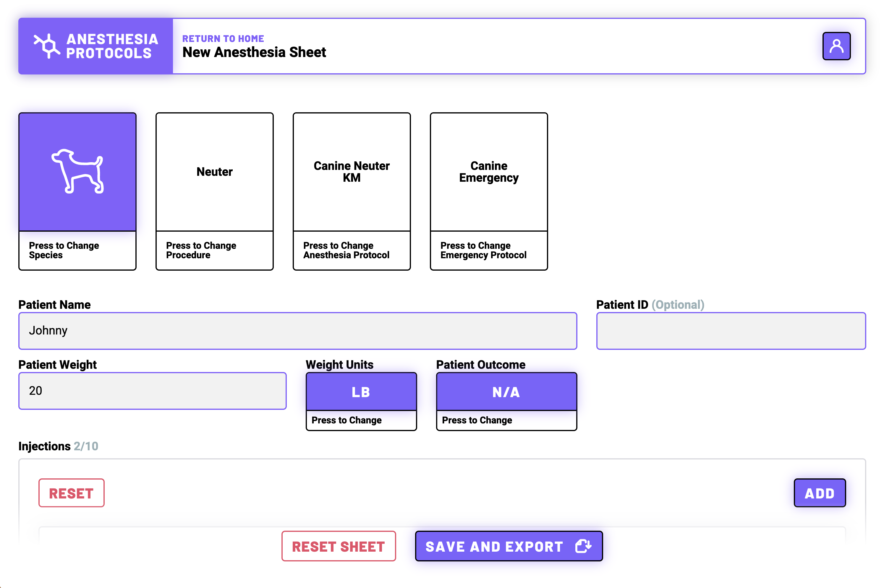Change the anesthesia protocol selection
Image resolution: width=884 pixels, height=588 pixels.
(352, 250)
